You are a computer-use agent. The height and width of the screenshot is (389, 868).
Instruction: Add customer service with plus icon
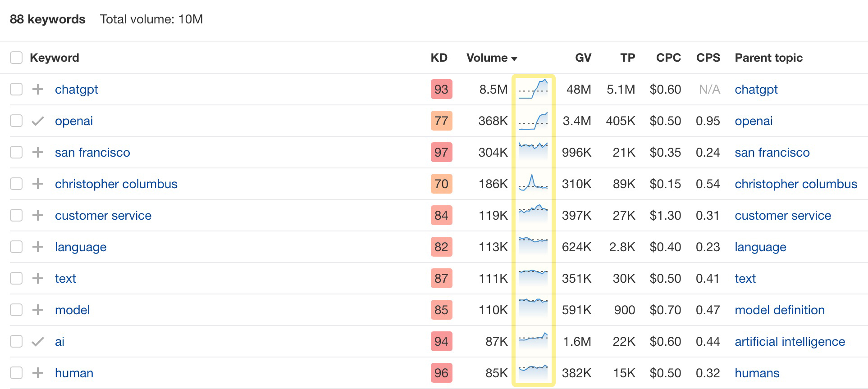pos(38,215)
